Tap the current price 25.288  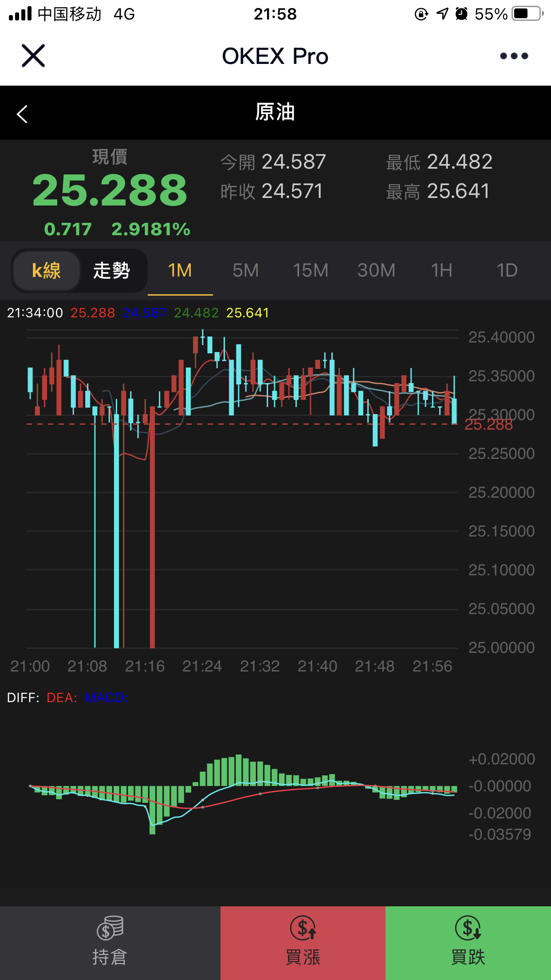110,190
